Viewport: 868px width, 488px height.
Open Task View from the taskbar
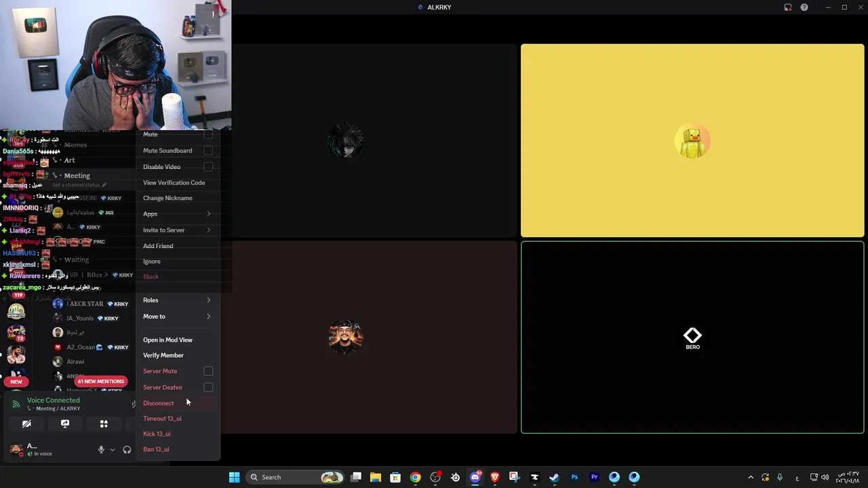click(356, 477)
